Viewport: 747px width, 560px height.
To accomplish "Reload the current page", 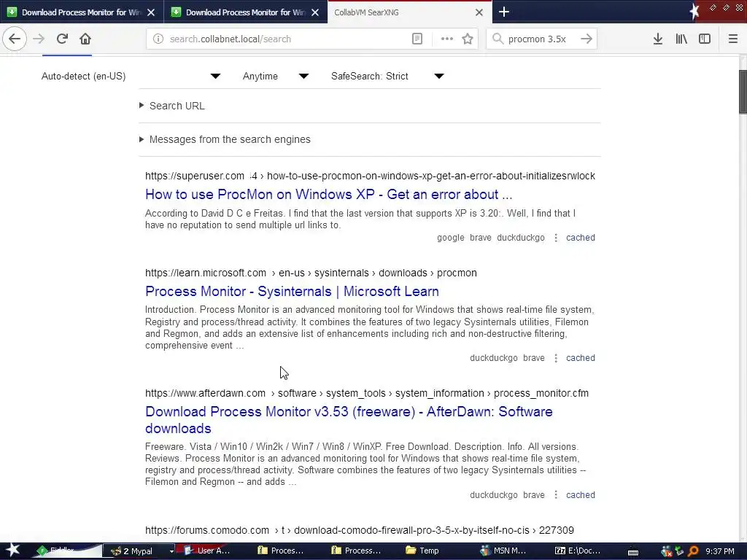I will click(62, 39).
